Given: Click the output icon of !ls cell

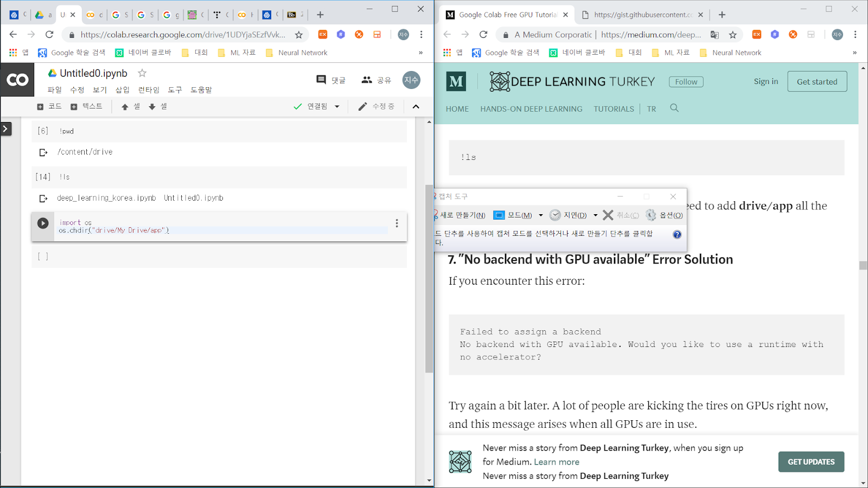Looking at the screenshot, I should coord(43,198).
